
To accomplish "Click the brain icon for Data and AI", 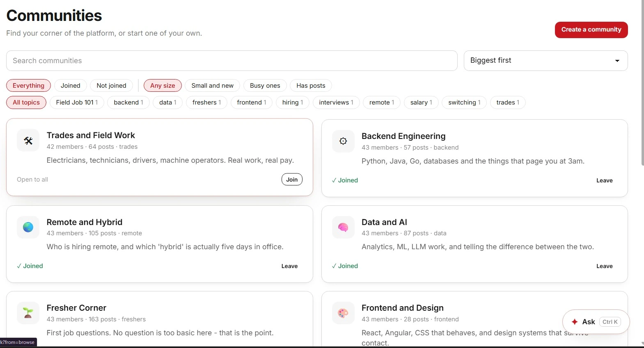I will click(343, 227).
